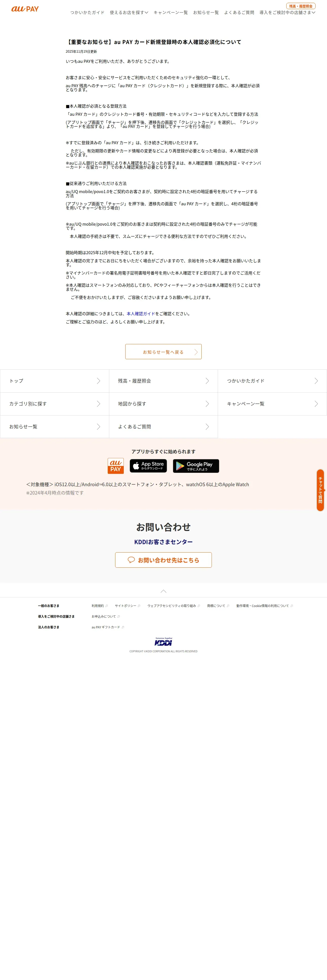Go to トップ in footer grid
The height and width of the screenshot is (980, 327).
[54, 381]
